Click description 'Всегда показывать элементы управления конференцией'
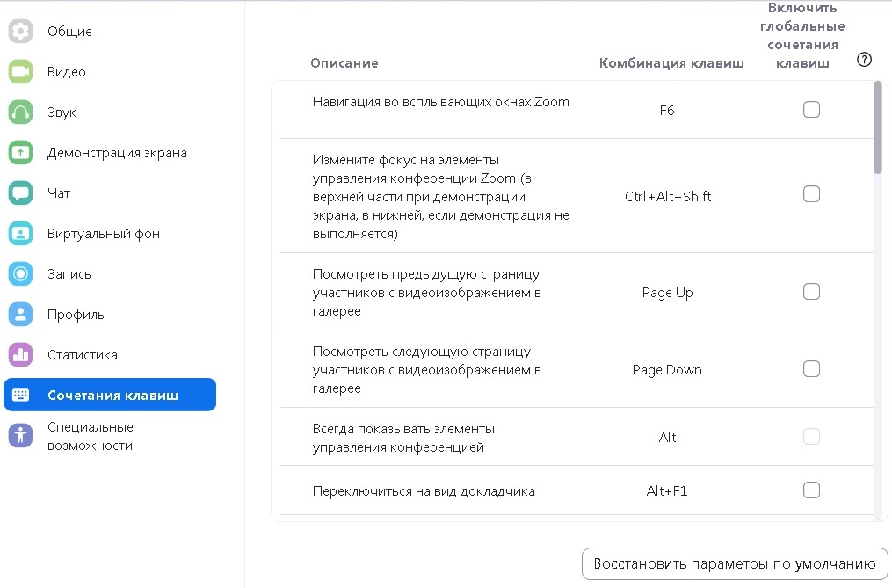892x588 pixels. coord(404,438)
